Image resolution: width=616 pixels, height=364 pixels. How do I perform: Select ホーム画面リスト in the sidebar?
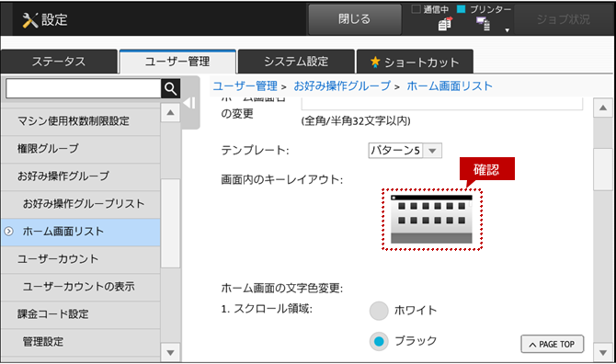(x=81, y=232)
